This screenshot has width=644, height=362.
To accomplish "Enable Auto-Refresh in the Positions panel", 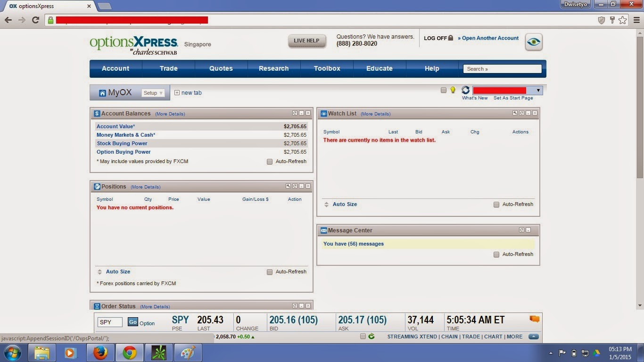I will pyautogui.click(x=270, y=272).
